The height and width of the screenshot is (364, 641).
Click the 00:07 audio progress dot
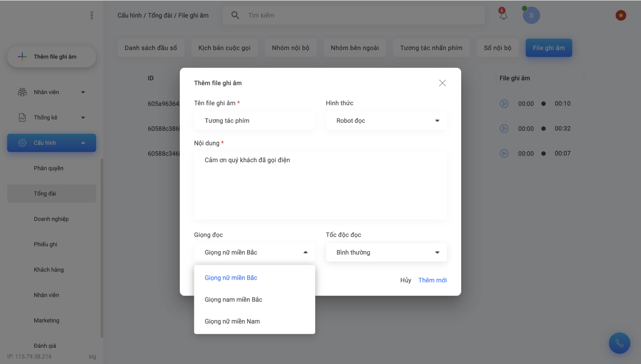(x=543, y=154)
